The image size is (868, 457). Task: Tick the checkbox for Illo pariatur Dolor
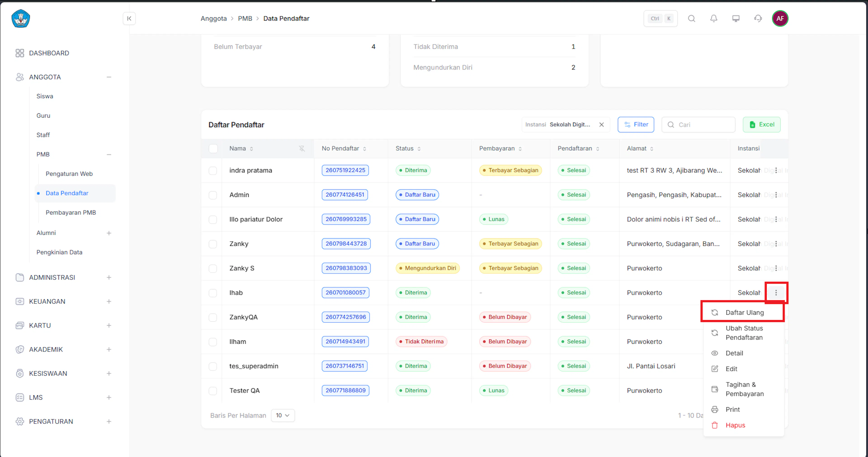(x=213, y=219)
